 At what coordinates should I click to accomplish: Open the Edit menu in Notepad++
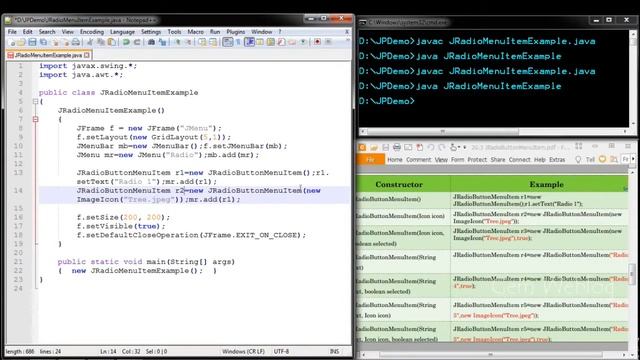(x=27, y=32)
